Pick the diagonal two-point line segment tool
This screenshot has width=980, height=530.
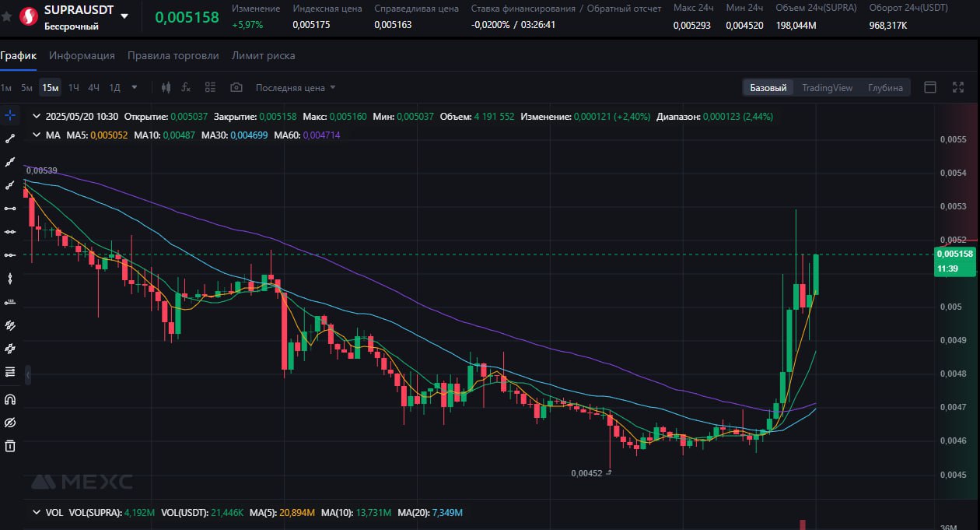10,139
